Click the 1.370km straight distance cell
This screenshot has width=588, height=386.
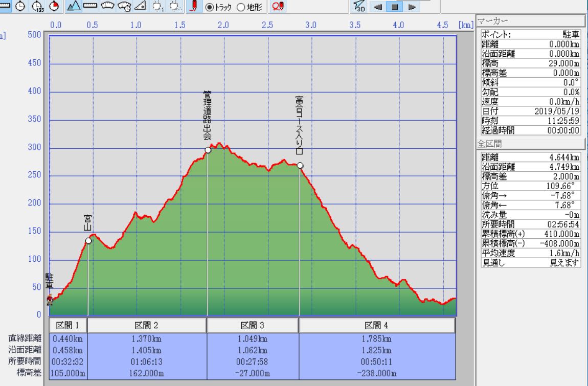coord(147,339)
